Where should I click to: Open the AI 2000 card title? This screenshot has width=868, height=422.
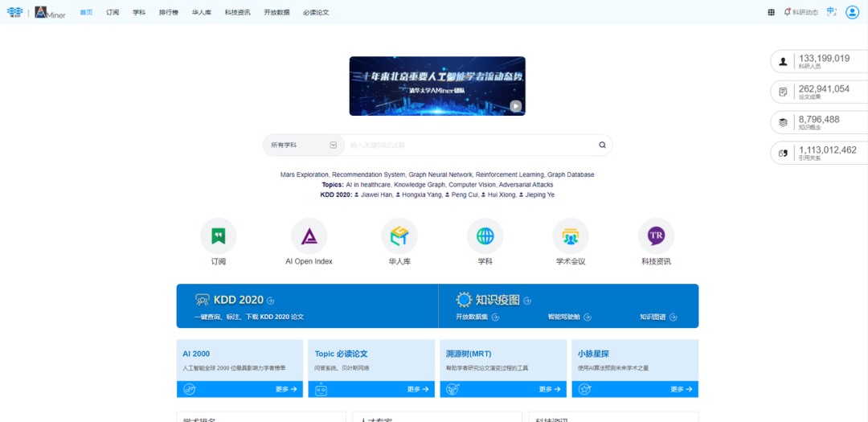(196, 354)
